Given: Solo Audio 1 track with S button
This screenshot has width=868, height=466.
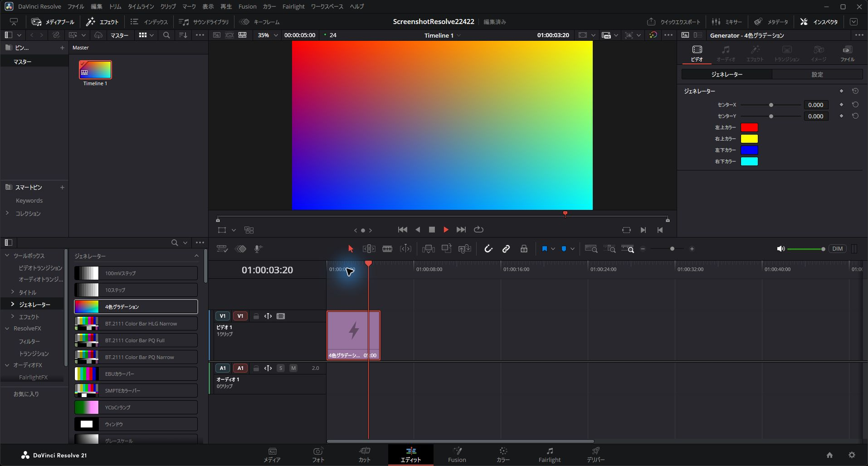Looking at the screenshot, I should [x=281, y=368].
